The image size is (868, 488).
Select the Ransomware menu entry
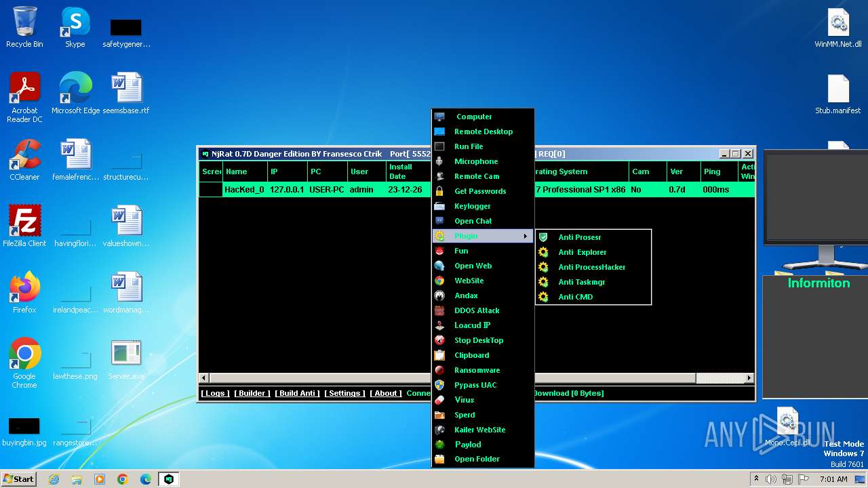[x=483, y=370]
